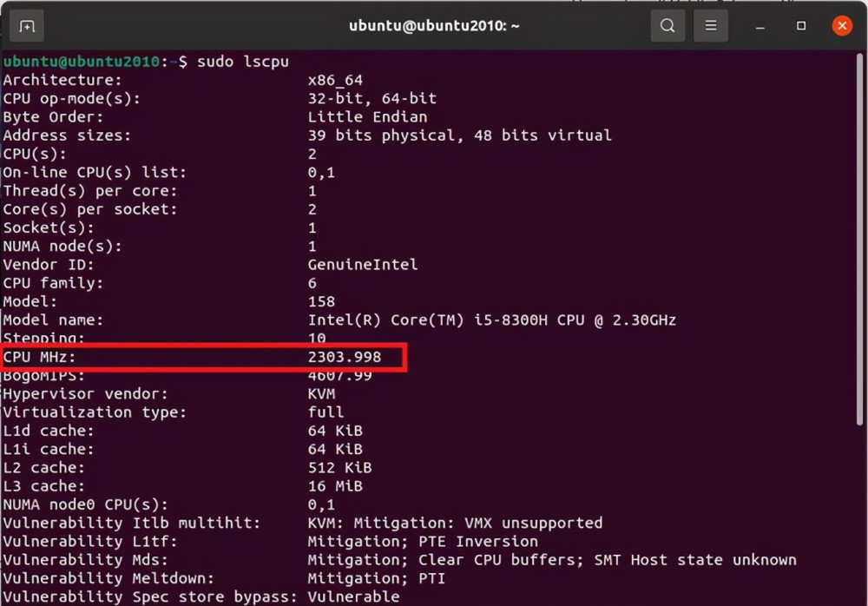Minimize the terminal window
Image resolution: width=868 pixels, height=606 pixels.
click(760, 26)
